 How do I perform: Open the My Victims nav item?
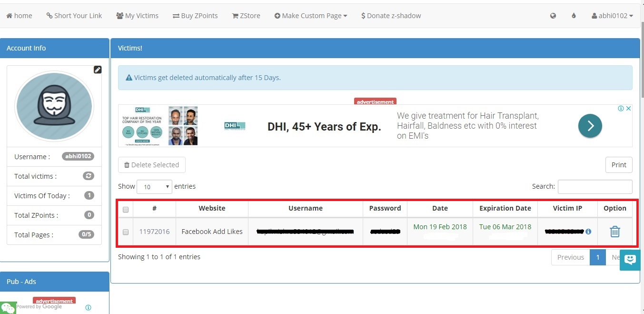(137, 16)
